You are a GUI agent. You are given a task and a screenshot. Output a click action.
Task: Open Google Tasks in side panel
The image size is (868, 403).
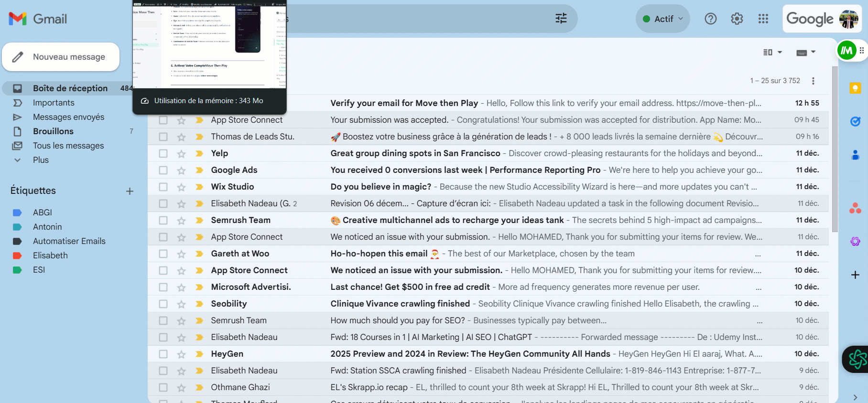[x=855, y=121]
